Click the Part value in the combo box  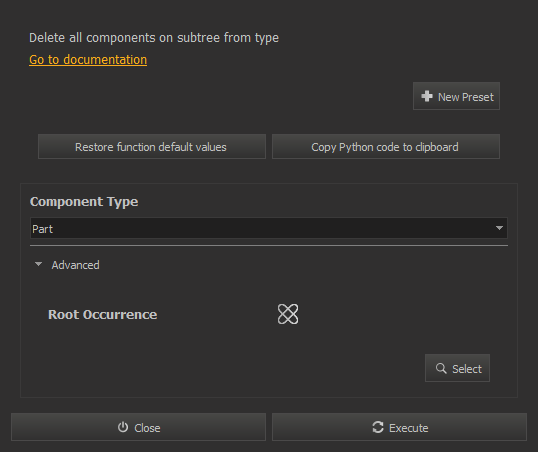coord(43,229)
